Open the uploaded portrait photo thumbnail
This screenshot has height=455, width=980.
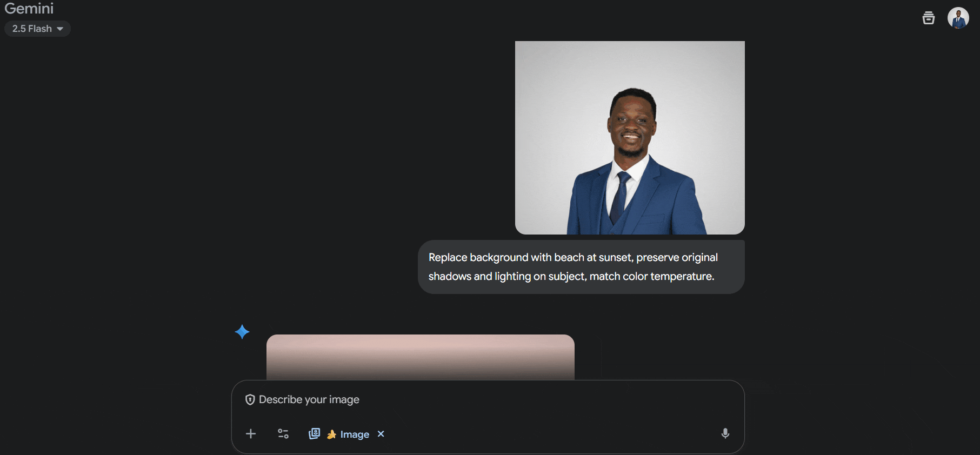point(630,138)
